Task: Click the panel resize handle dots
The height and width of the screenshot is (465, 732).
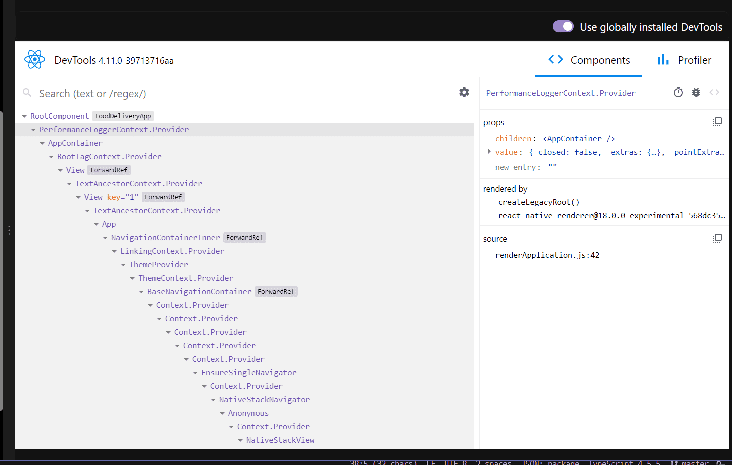Action: pyautogui.click(x=9, y=230)
